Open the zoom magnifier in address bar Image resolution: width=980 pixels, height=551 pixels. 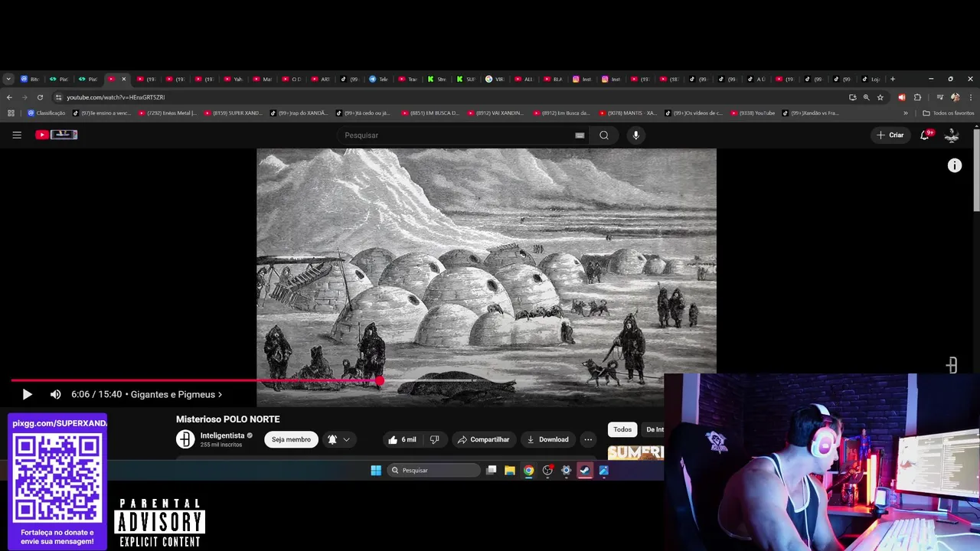click(x=866, y=97)
